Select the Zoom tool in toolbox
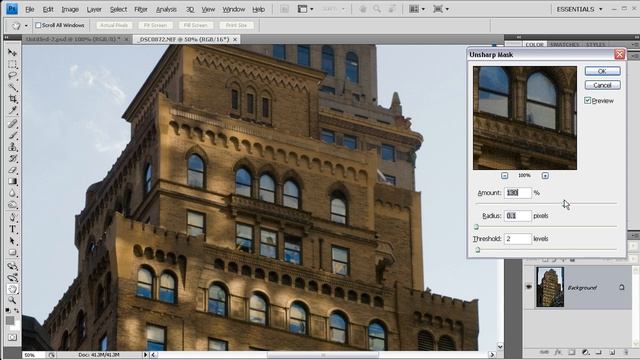This screenshot has height=360, width=640. pyautogui.click(x=12, y=300)
